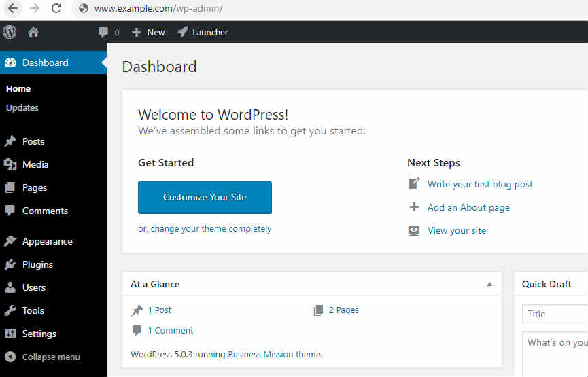Image resolution: width=588 pixels, height=377 pixels.
Task: Click the Plugins plug icon
Action: (x=10, y=264)
